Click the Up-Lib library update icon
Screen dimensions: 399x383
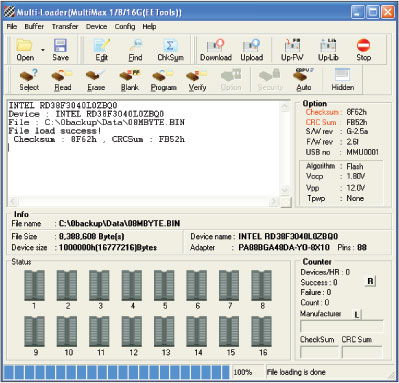[x=328, y=50]
